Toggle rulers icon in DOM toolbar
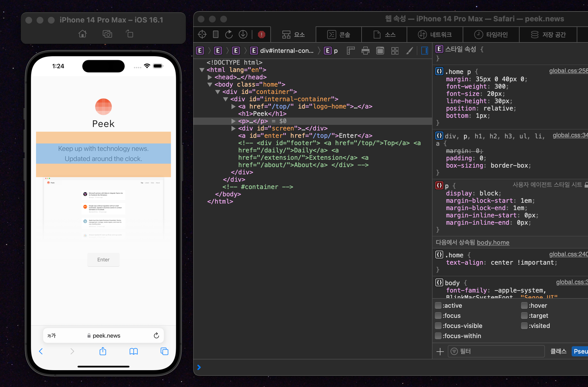 pyautogui.click(x=350, y=51)
